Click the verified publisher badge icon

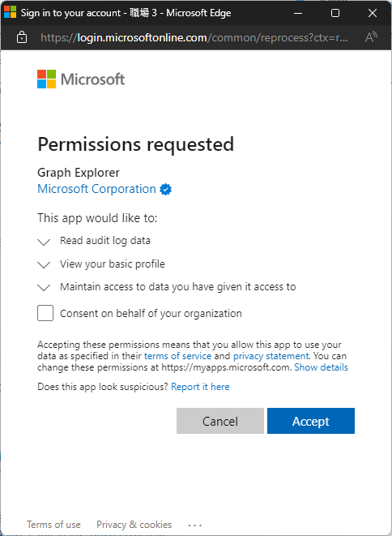click(166, 189)
